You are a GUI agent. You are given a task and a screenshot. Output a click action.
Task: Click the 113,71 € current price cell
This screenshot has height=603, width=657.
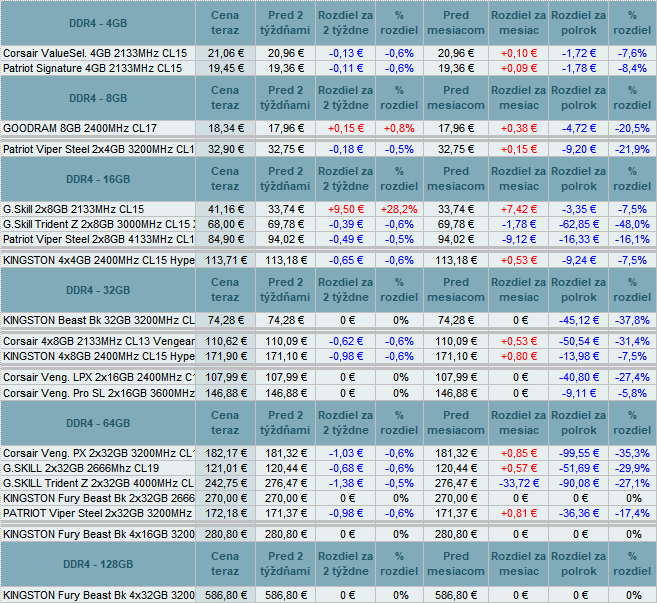point(225,261)
